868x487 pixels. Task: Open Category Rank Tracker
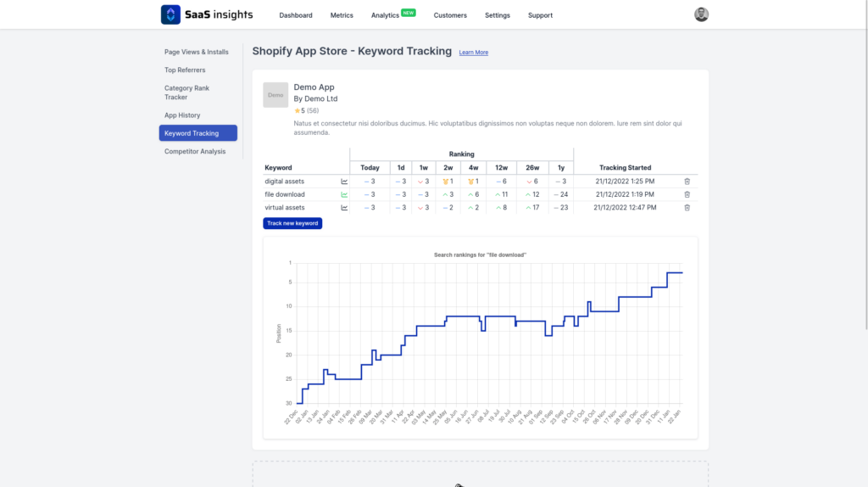click(x=187, y=92)
